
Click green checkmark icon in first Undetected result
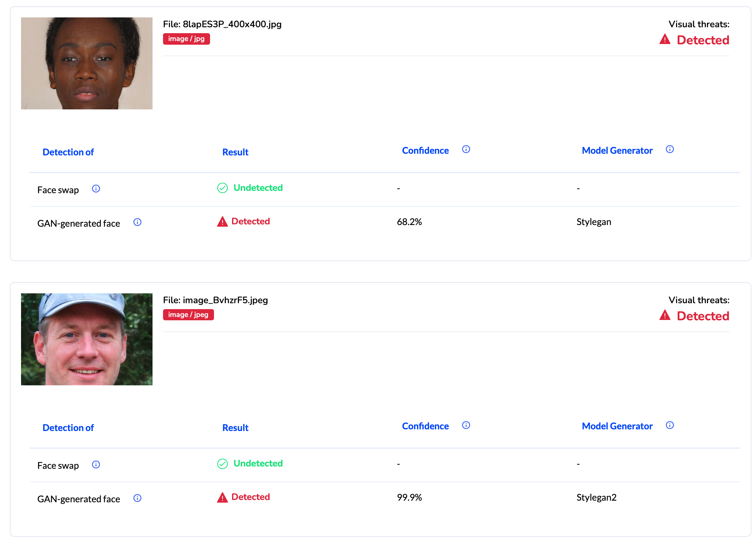click(x=222, y=188)
